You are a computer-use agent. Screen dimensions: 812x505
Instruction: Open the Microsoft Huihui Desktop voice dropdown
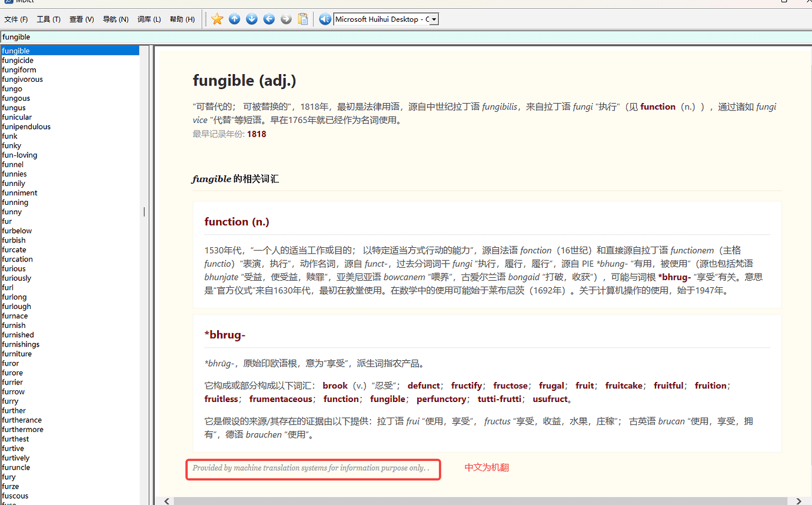(432, 18)
